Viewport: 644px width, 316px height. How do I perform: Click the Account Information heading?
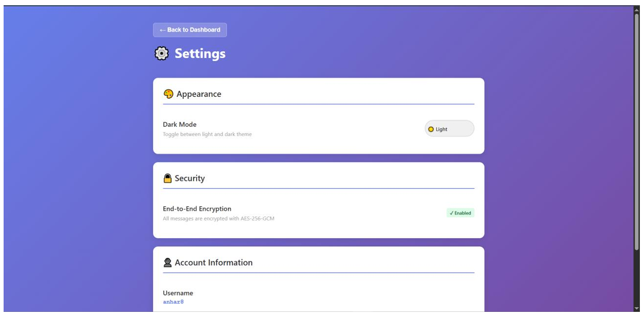click(x=214, y=263)
